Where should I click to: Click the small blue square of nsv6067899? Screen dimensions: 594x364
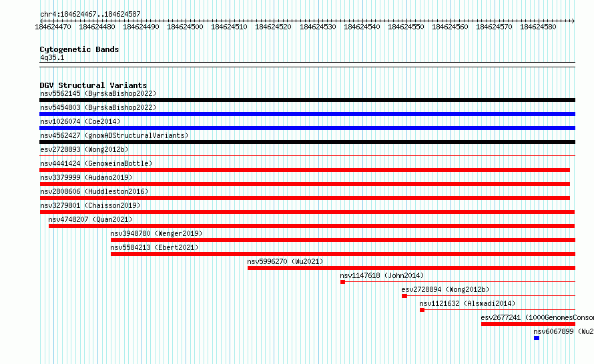tap(537, 338)
